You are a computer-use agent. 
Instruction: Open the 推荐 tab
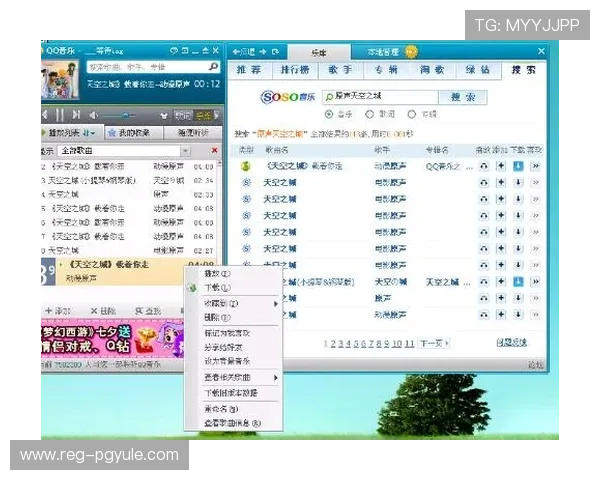pos(249,70)
